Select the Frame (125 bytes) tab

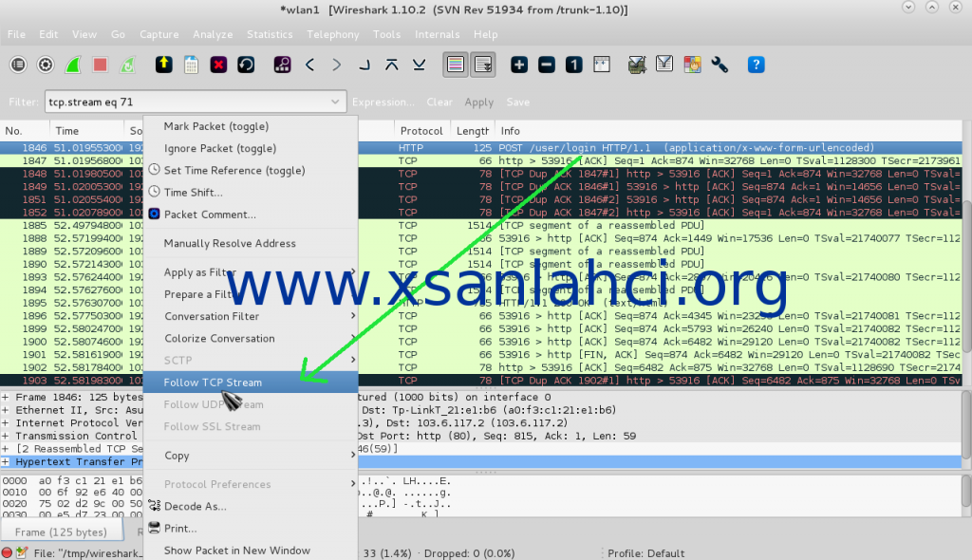[61, 532]
